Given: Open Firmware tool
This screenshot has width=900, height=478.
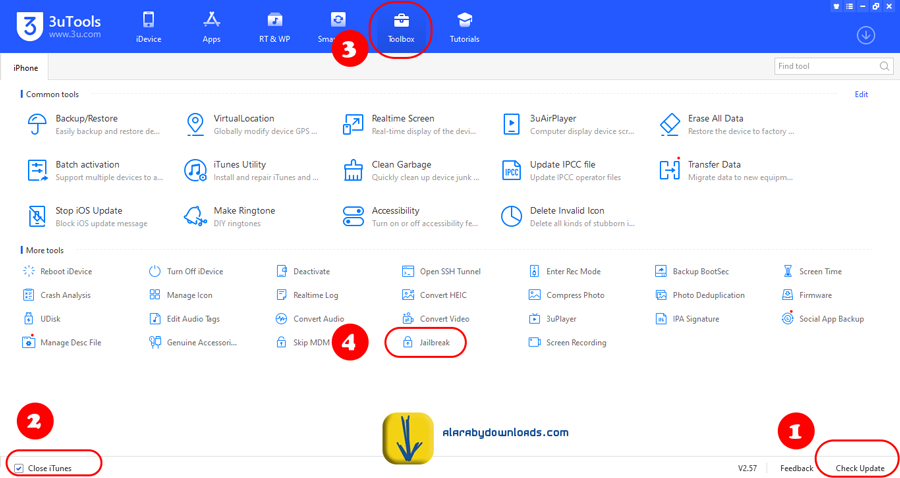Looking at the screenshot, I should [807, 295].
